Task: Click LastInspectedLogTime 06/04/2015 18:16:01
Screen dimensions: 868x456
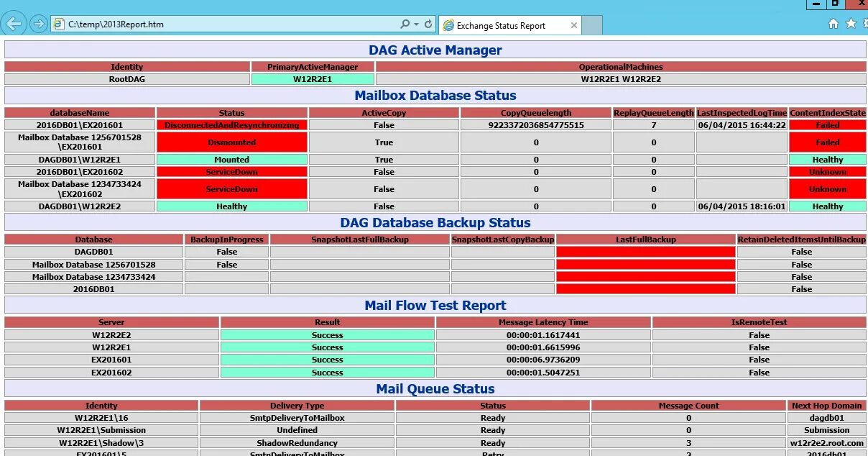Action: (x=742, y=206)
